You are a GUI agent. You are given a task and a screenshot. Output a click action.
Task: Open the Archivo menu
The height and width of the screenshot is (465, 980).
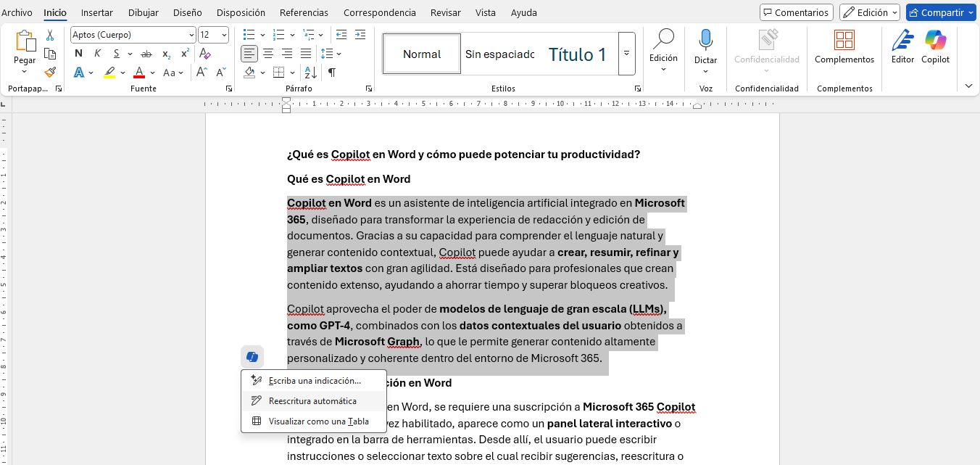[17, 12]
